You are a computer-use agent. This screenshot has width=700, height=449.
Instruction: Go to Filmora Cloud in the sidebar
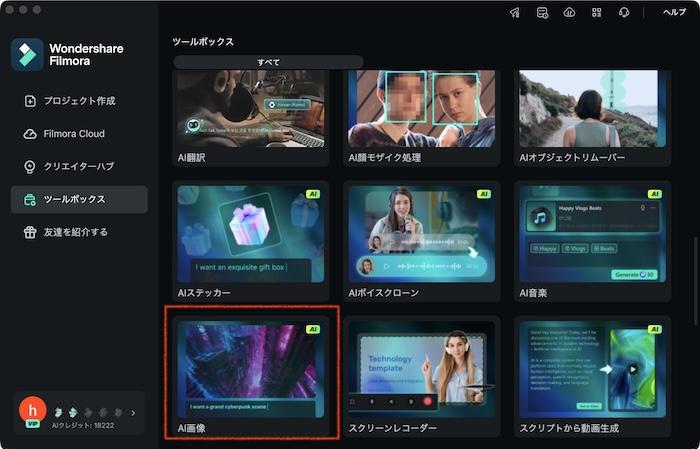pos(79,134)
